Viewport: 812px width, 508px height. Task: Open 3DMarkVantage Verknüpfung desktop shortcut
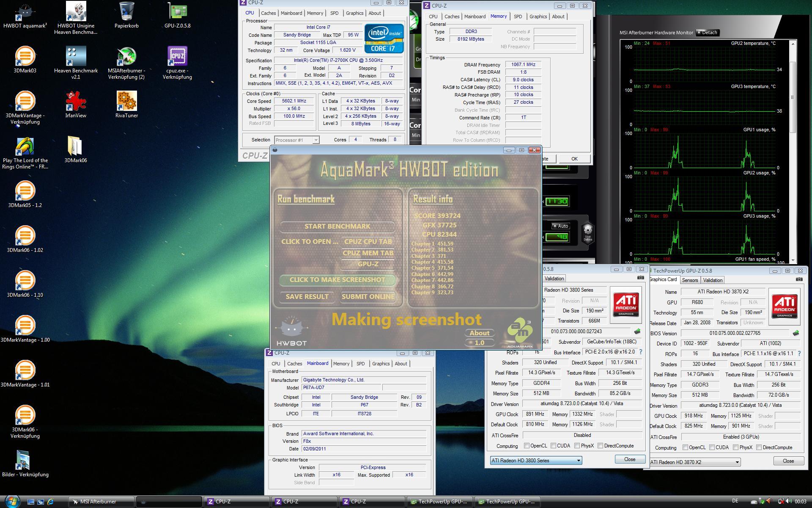(25, 108)
